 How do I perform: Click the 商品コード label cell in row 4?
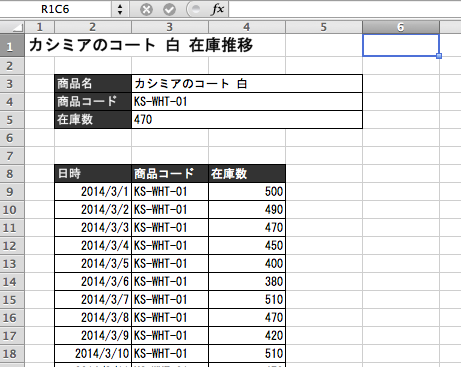tap(93, 102)
